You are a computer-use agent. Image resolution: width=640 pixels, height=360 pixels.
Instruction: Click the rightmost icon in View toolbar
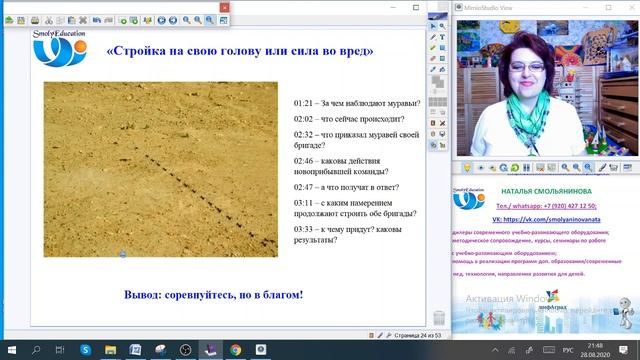coord(627,168)
